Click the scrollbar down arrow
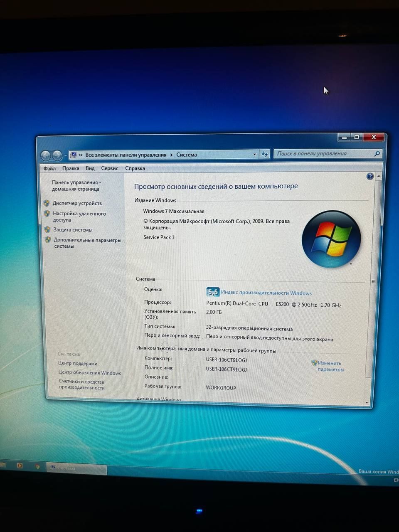Screen dimensions: 399x532 (x=367, y=402)
